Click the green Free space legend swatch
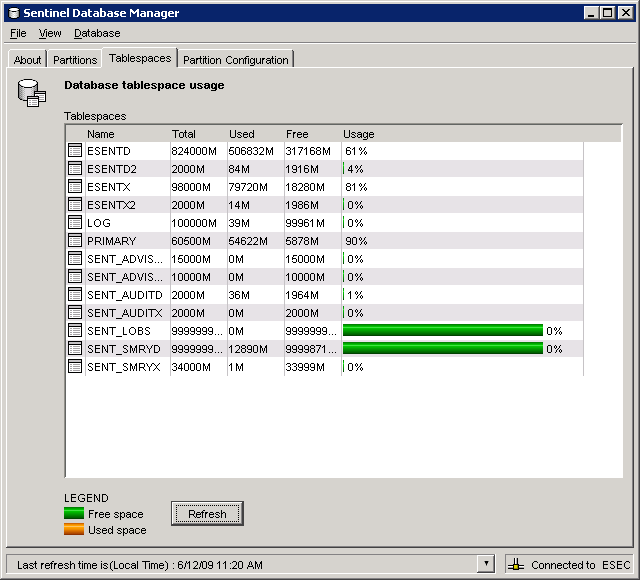 click(x=74, y=513)
